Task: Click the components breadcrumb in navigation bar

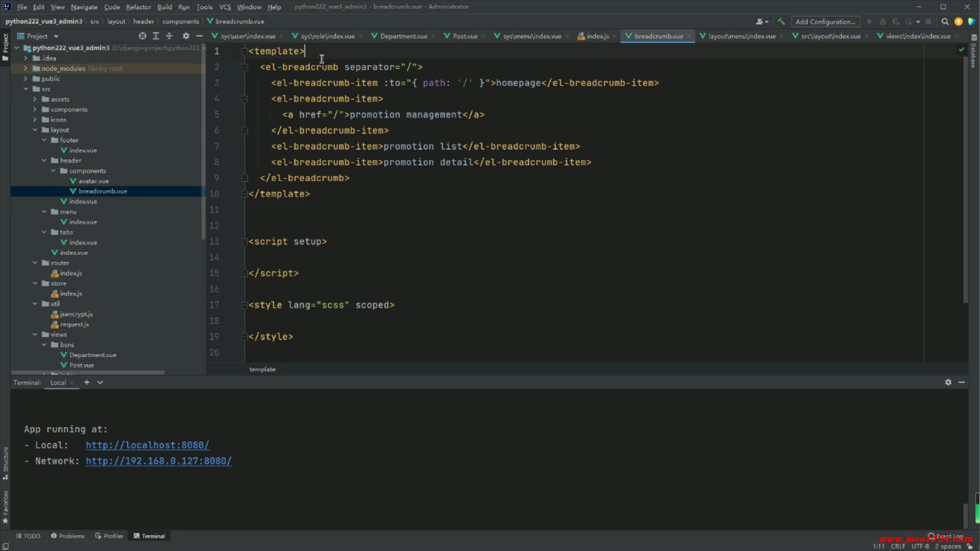Action: [x=181, y=21]
